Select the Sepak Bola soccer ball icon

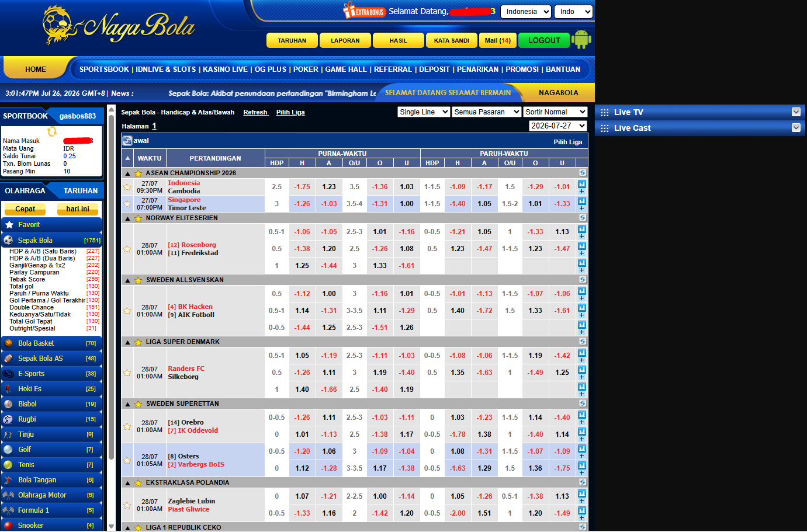tap(8, 240)
